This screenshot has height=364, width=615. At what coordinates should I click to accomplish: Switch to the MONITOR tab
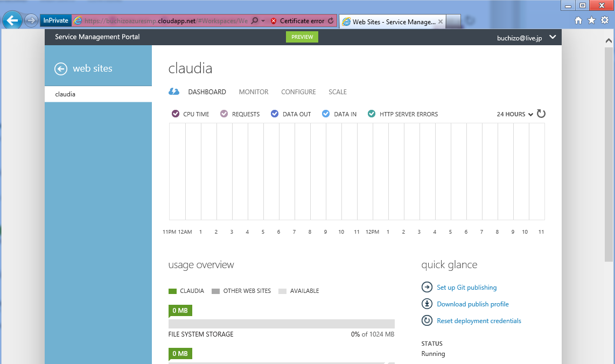tap(254, 92)
